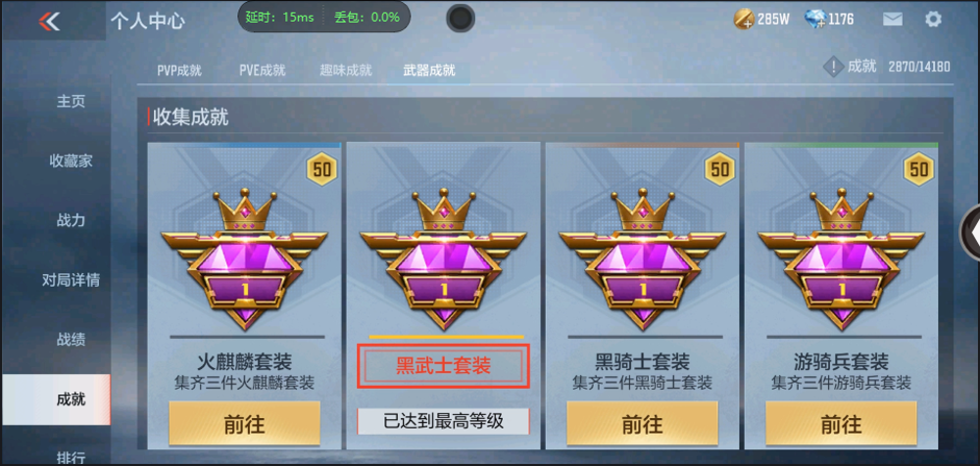Tap the gold coin add icon
The image size is (980, 466).
click(x=743, y=20)
